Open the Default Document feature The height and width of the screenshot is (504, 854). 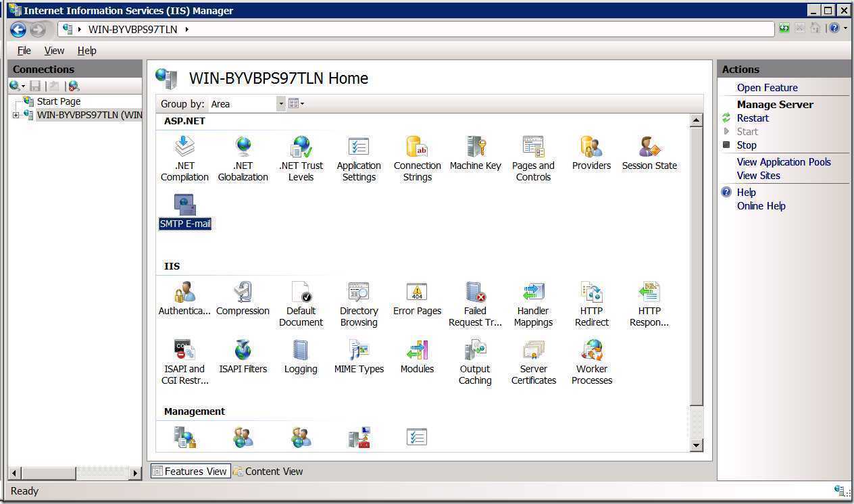(301, 304)
